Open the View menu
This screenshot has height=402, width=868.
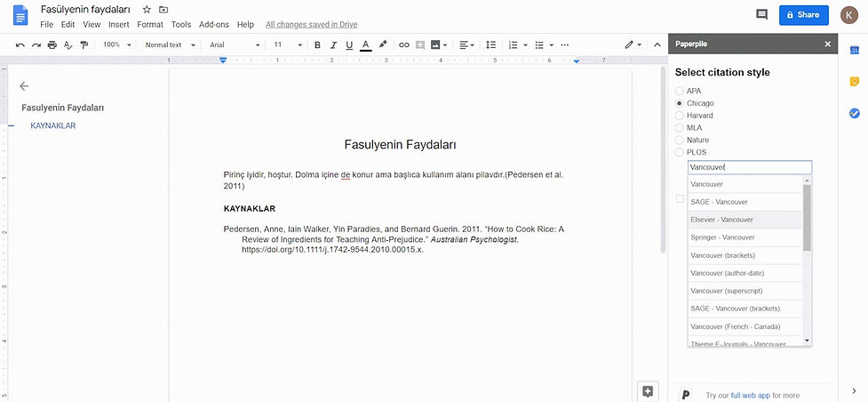click(92, 24)
